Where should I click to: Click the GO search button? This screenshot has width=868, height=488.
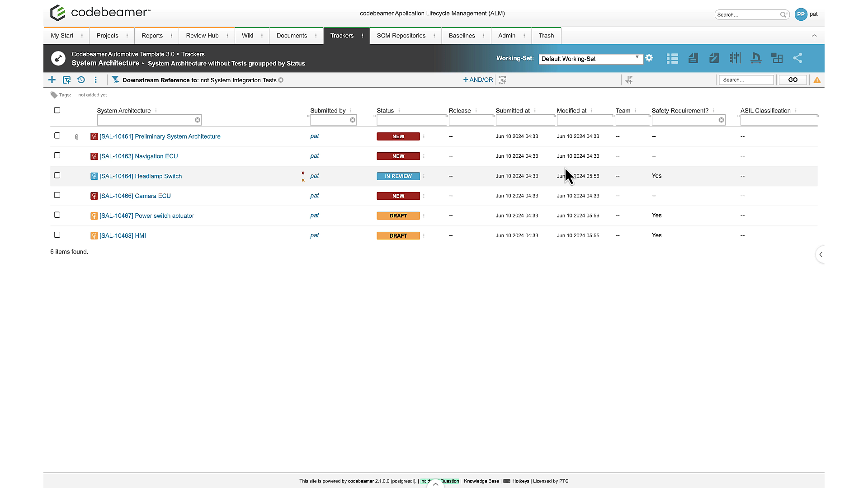tap(792, 80)
